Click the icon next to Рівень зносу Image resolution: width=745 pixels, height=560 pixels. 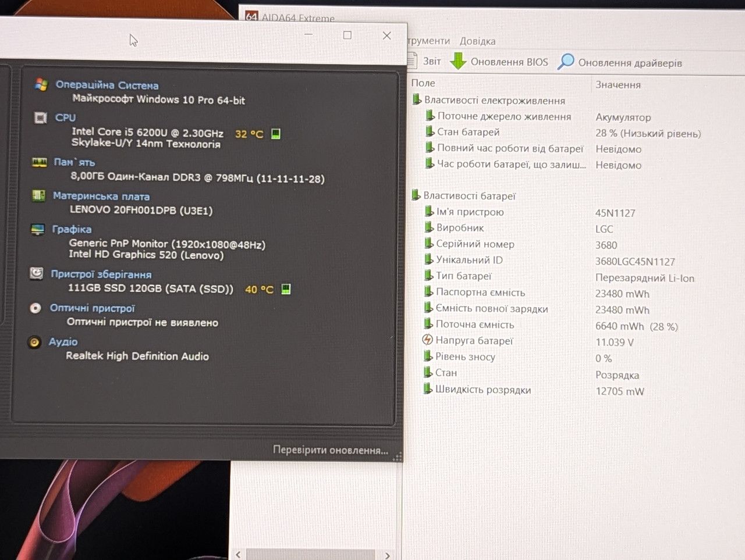coord(428,356)
